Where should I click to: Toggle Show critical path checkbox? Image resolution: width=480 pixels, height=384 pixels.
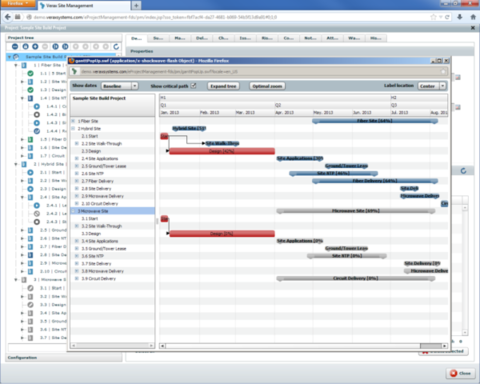point(193,86)
